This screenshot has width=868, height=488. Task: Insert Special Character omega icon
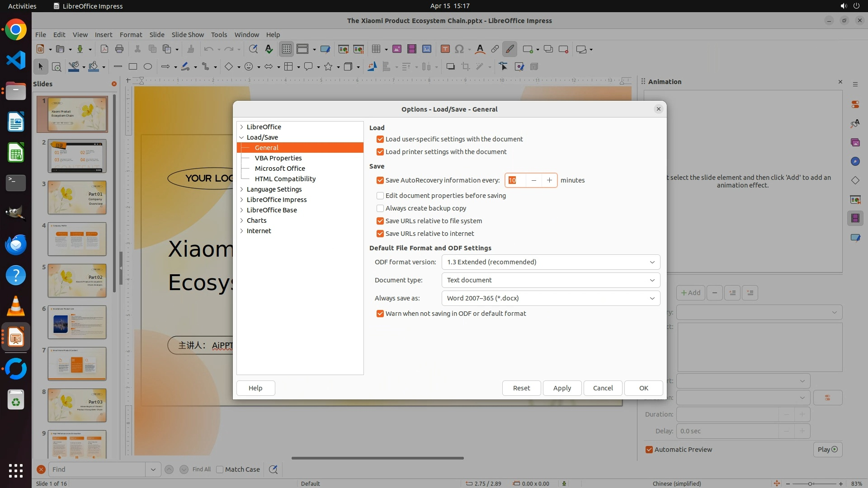coord(459,49)
